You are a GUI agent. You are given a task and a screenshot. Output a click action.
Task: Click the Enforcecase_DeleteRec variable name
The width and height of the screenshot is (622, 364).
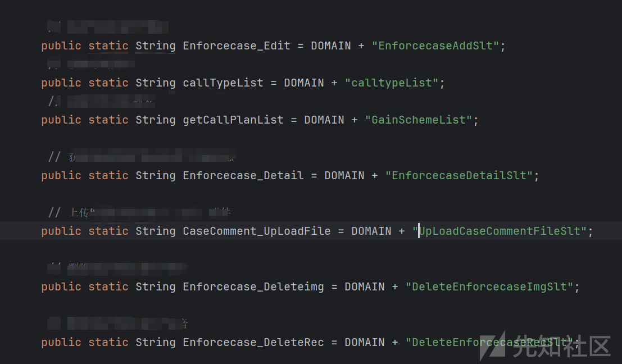click(x=253, y=342)
